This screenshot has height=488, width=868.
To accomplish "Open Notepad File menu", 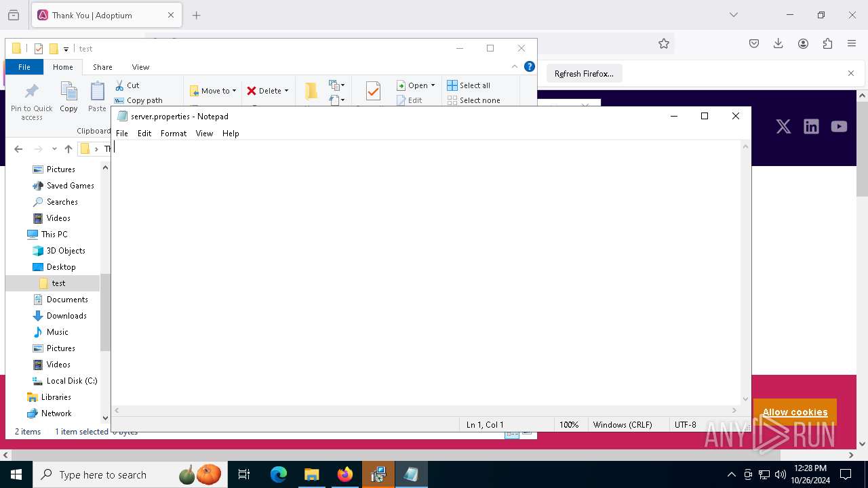I will 122,134.
